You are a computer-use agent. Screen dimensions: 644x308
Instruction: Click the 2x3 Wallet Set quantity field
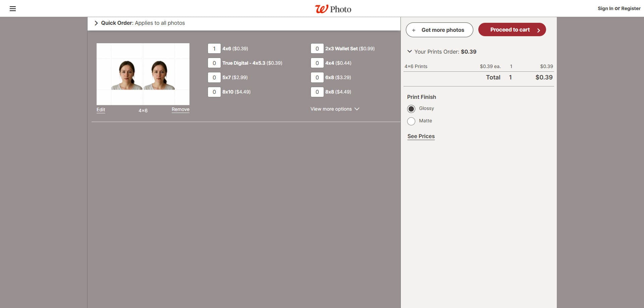tap(317, 49)
